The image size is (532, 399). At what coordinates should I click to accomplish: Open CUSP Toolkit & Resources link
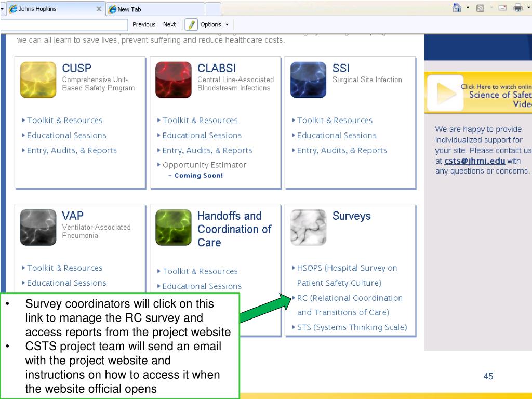point(64,121)
